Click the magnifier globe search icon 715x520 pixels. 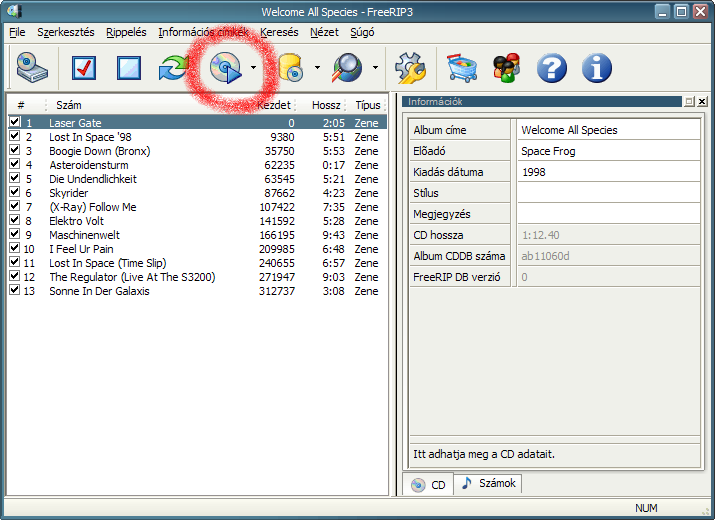[x=347, y=68]
